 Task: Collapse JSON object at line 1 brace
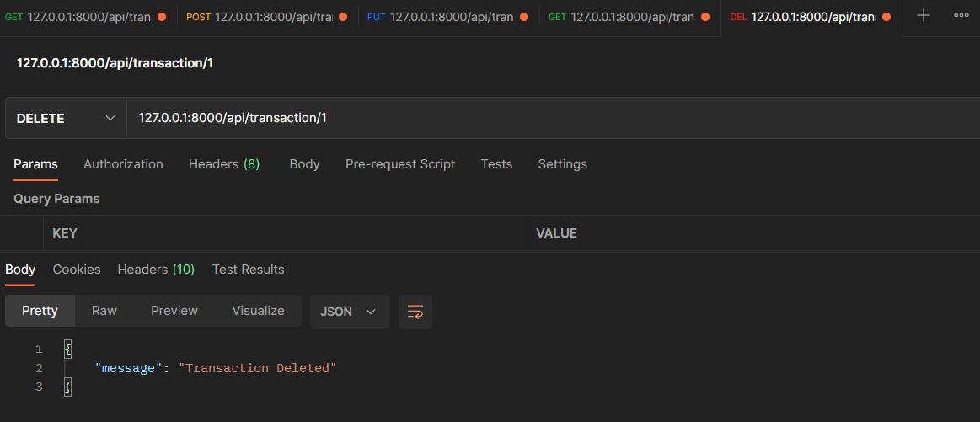click(68, 349)
